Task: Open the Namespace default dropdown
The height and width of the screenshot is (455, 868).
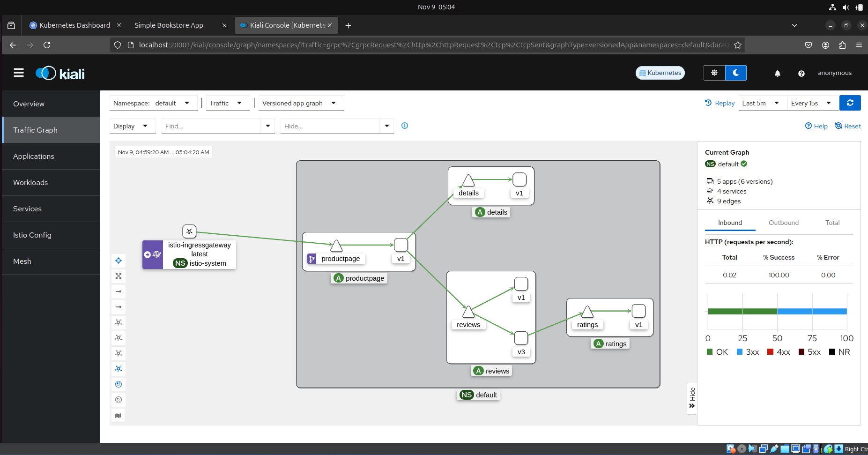Action: [153, 103]
